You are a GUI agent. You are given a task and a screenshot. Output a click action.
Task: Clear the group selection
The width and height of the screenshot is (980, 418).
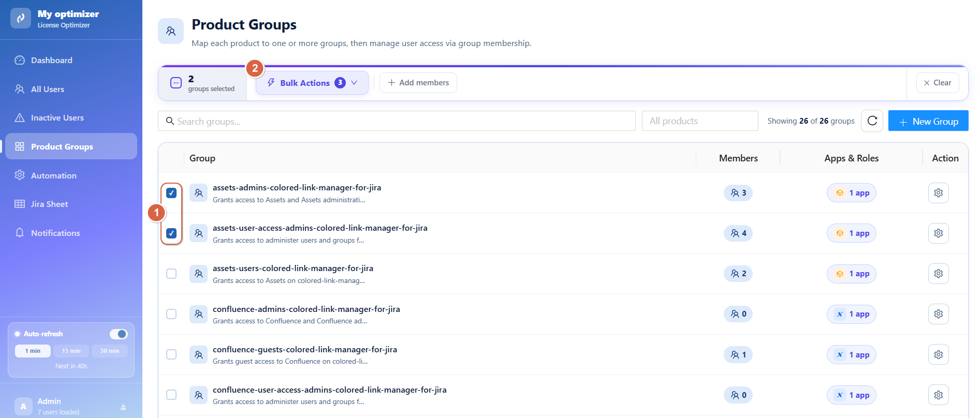click(938, 83)
